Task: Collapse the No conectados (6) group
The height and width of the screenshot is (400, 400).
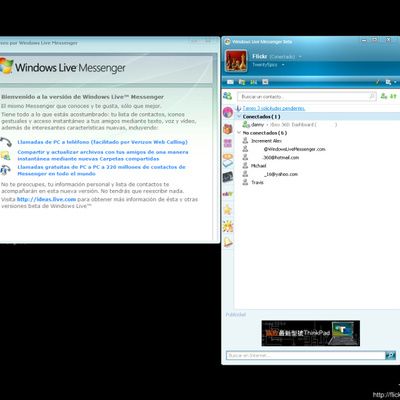Action: [239, 133]
